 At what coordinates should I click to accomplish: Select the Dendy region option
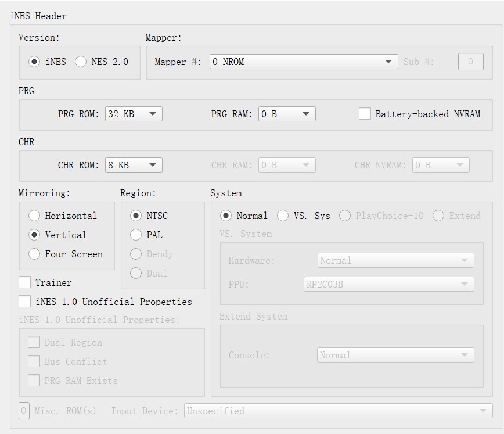click(136, 254)
